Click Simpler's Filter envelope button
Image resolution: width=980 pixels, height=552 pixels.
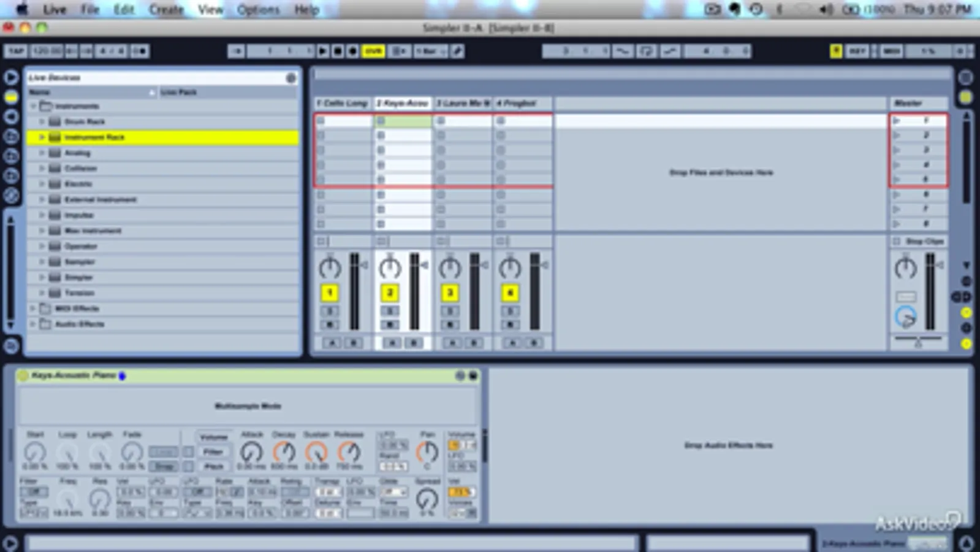pyautogui.click(x=213, y=452)
